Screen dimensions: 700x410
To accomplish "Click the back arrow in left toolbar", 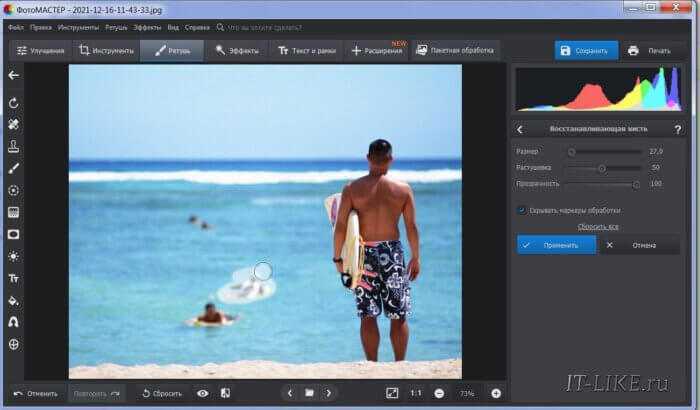I will [x=14, y=75].
